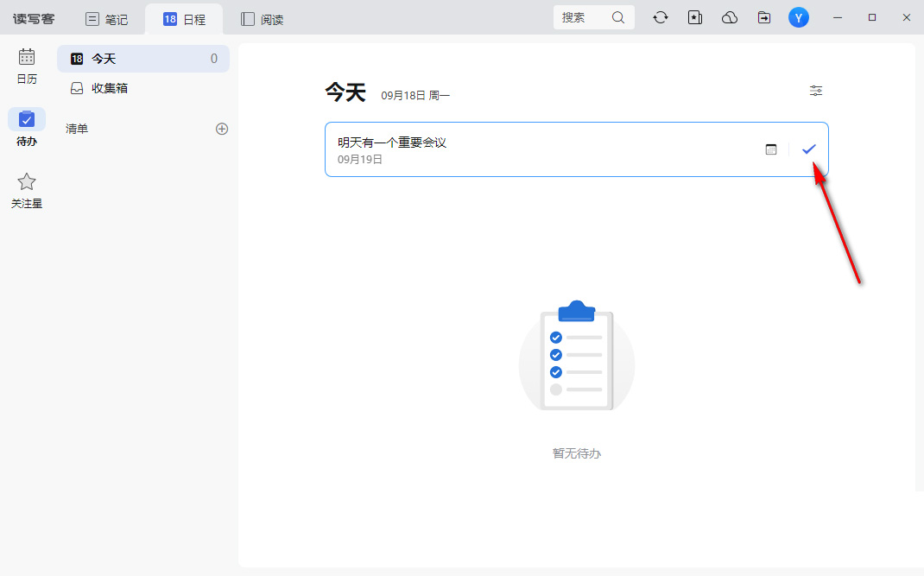Open the date picker calendar icon in todo box
924x576 pixels.
(x=771, y=149)
